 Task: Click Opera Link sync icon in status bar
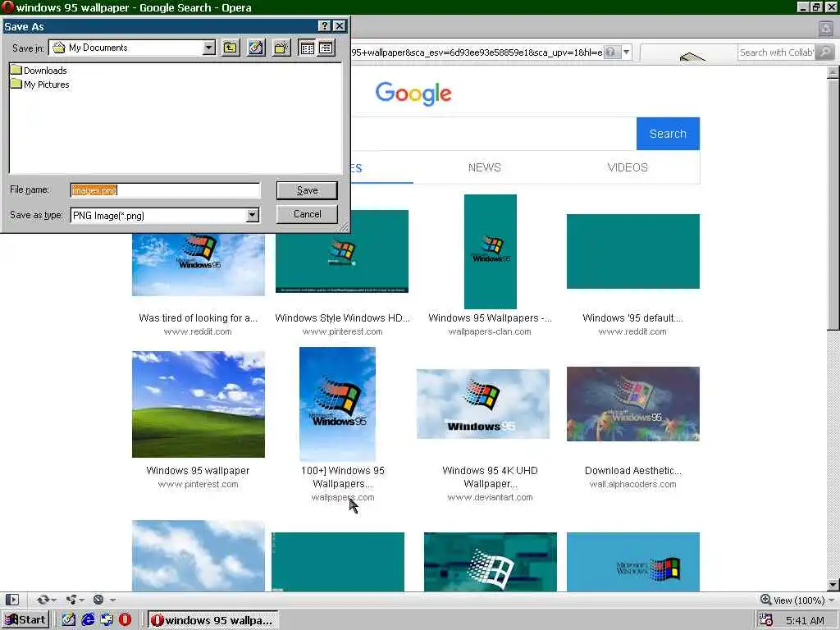(43, 600)
